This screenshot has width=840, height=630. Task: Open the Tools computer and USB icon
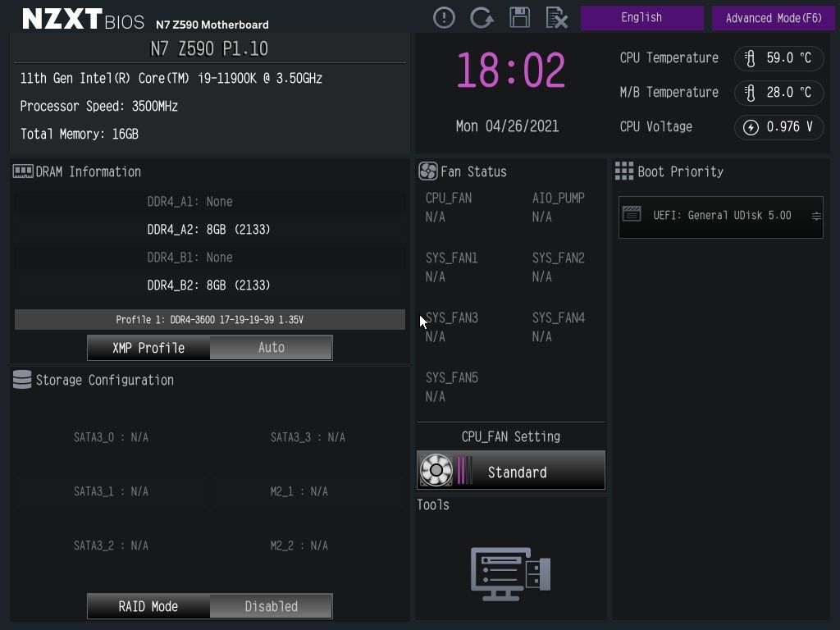pyautogui.click(x=510, y=573)
